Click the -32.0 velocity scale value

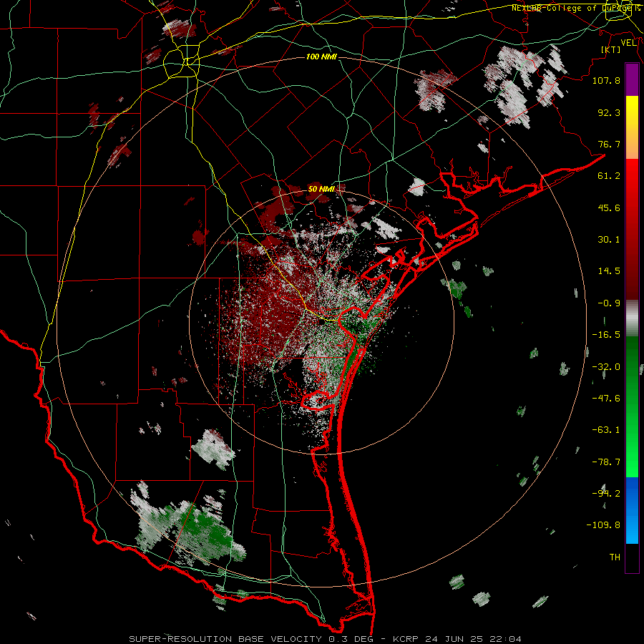point(606,367)
